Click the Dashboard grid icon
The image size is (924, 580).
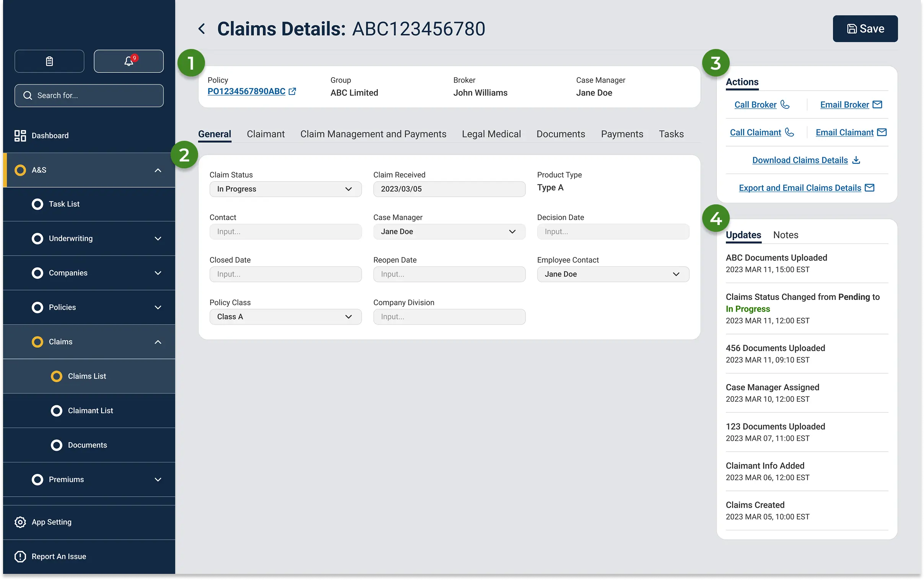pyautogui.click(x=20, y=135)
